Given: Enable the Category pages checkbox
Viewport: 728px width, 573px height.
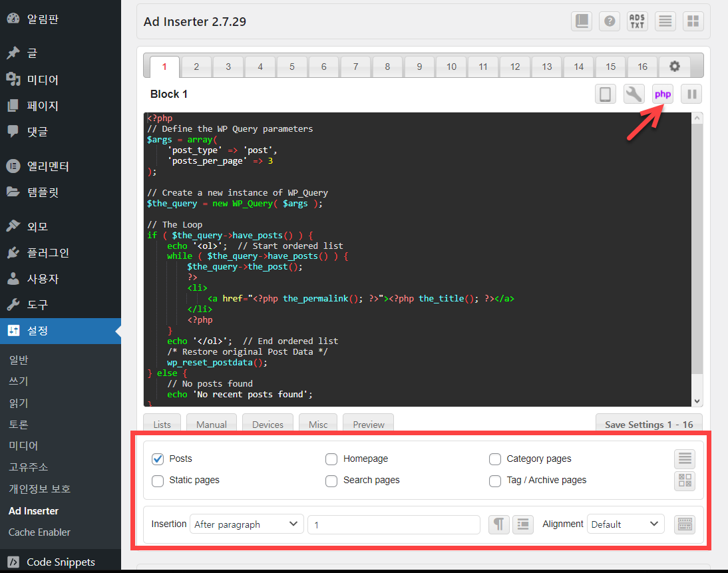Looking at the screenshot, I should (495, 459).
